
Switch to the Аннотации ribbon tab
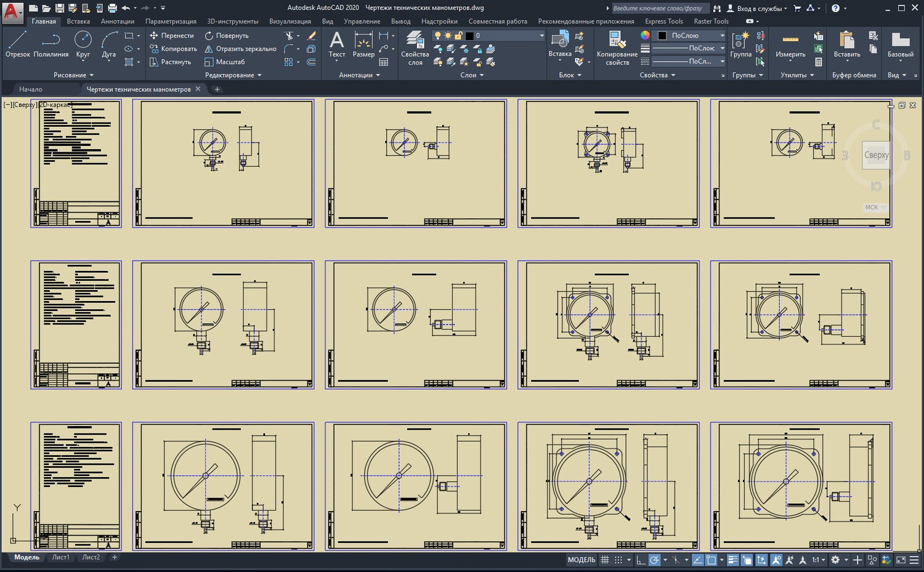click(117, 22)
